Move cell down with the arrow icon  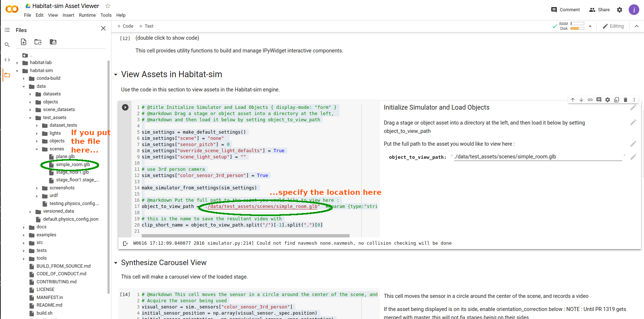[x=581, y=100]
